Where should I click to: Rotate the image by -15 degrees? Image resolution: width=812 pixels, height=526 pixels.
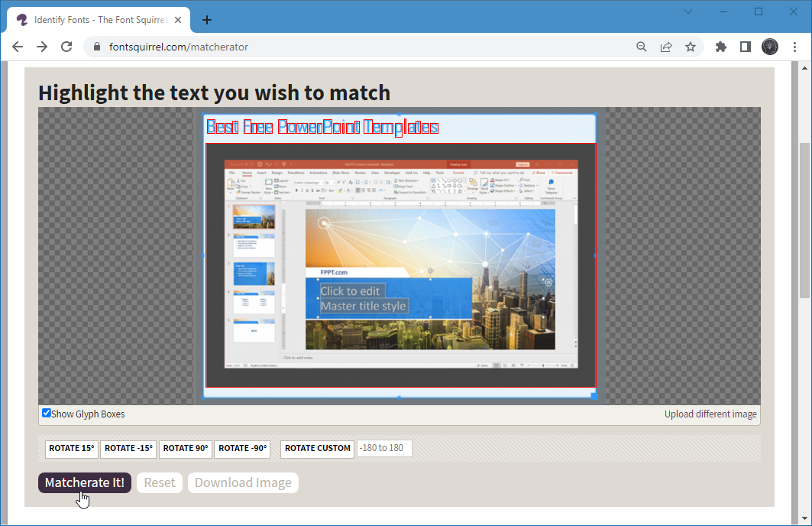128,448
